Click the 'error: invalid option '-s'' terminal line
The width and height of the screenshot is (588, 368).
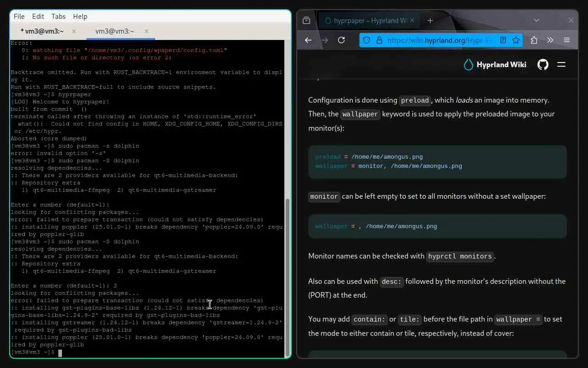click(x=58, y=153)
